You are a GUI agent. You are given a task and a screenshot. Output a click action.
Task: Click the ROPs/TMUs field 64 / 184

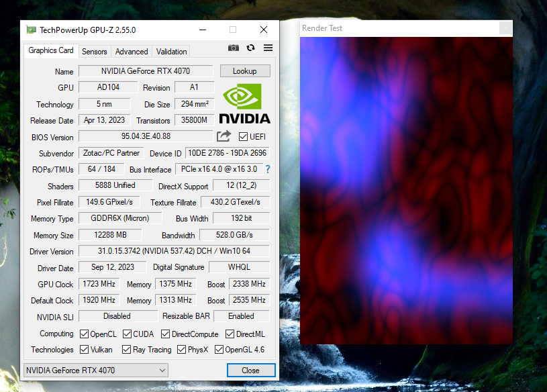pyautogui.click(x=101, y=168)
